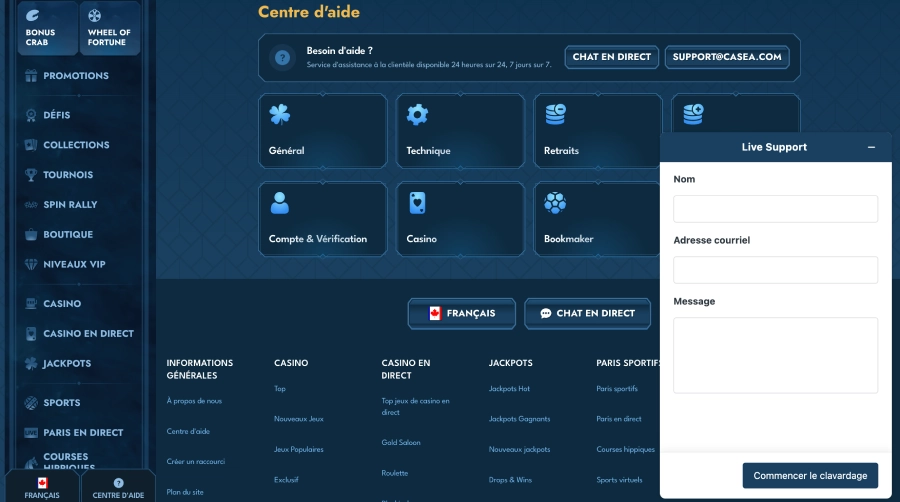Click Commencer le clavardage button

coord(810,476)
